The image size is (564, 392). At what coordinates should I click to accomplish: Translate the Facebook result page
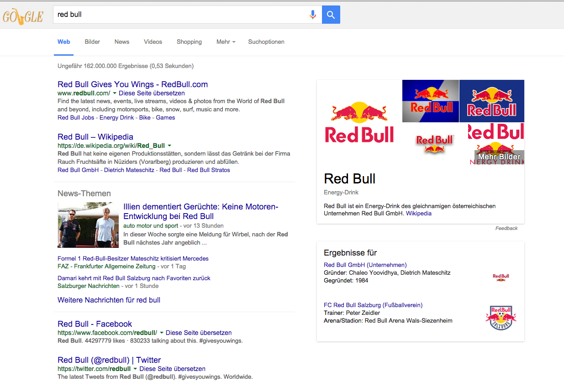(x=199, y=333)
